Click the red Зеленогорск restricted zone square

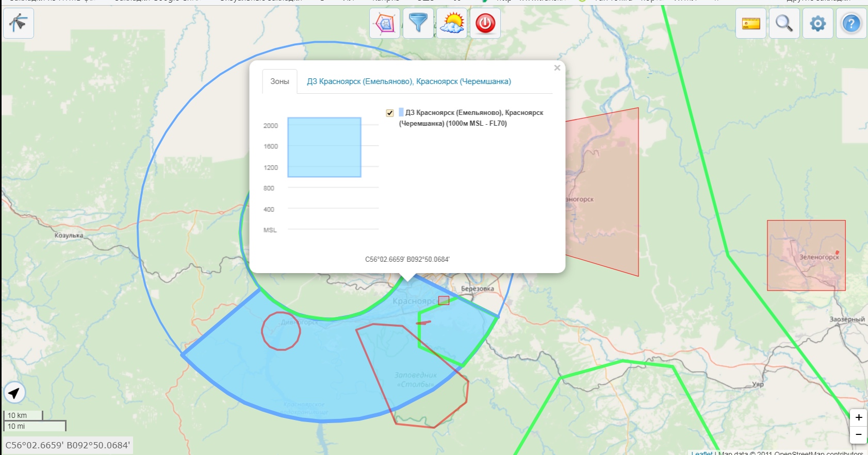(x=806, y=255)
